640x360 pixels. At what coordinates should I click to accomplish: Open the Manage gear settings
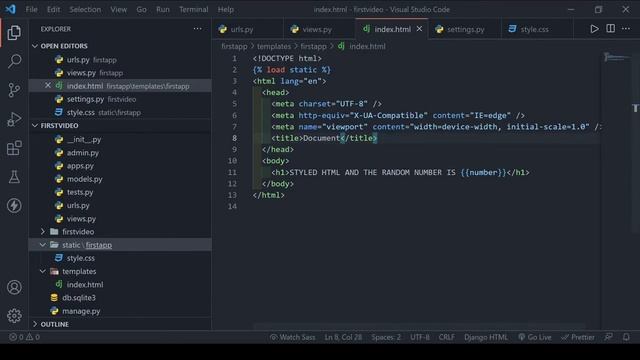(14, 316)
